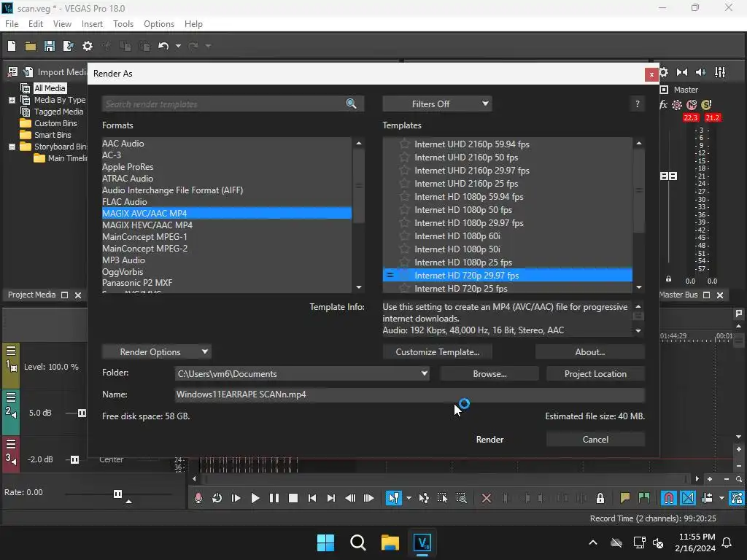Click the Project Location button
747x560 pixels.
click(595, 374)
